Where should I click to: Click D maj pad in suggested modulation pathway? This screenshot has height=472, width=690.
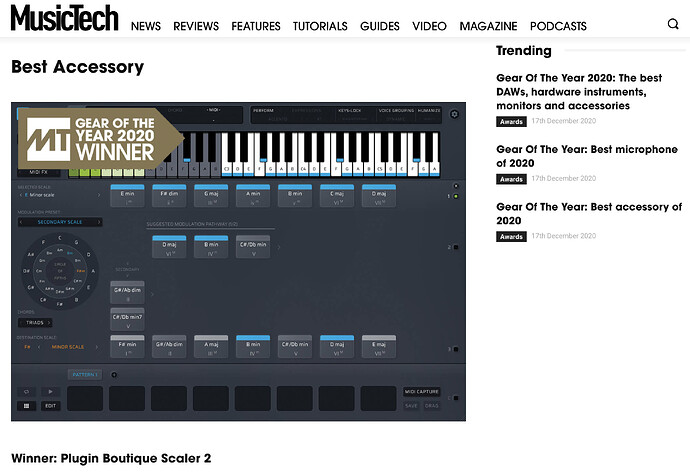click(x=169, y=247)
